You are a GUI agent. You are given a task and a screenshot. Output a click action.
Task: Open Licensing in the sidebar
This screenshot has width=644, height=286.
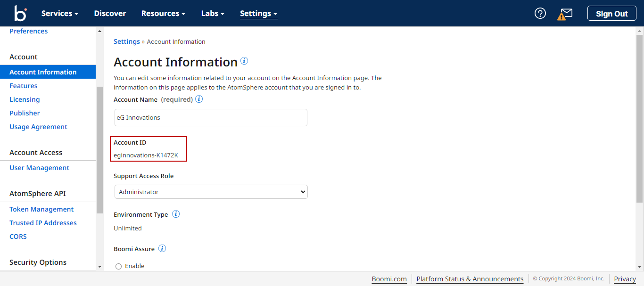[x=25, y=99]
